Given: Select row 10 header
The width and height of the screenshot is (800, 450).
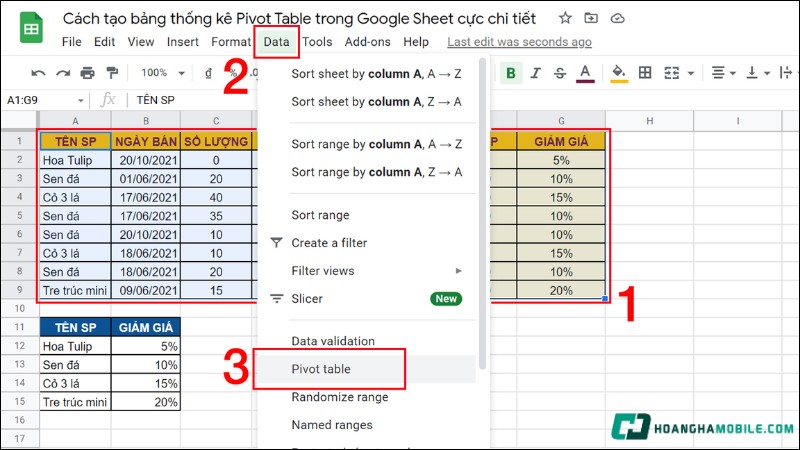Looking at the screenshot, I should (20, 308).
